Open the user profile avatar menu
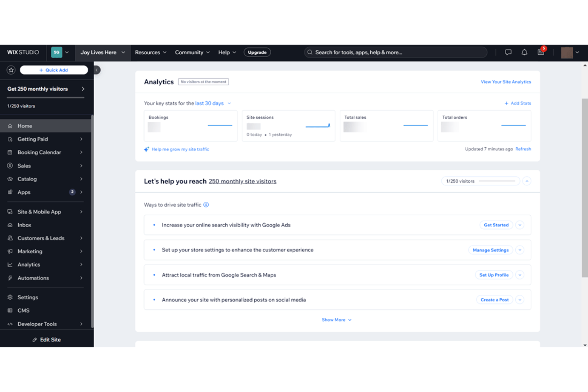Screen dimensions: 588x392 tap(570, 52)
